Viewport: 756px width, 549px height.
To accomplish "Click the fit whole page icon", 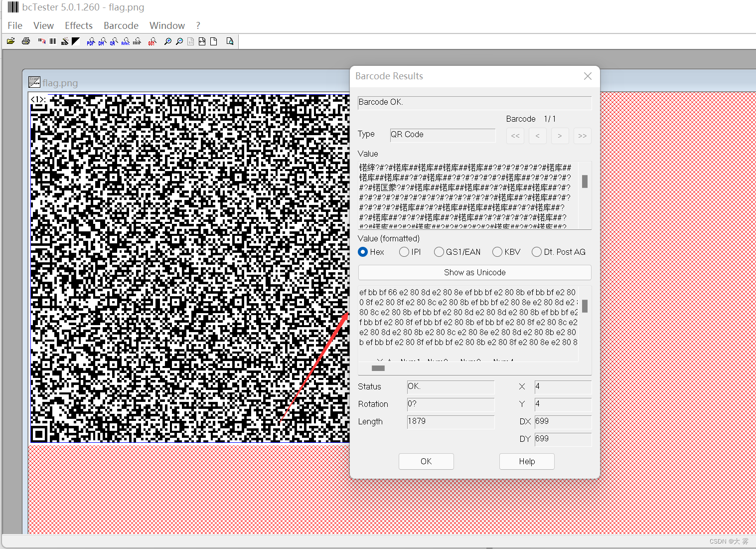I will point(214,41).
